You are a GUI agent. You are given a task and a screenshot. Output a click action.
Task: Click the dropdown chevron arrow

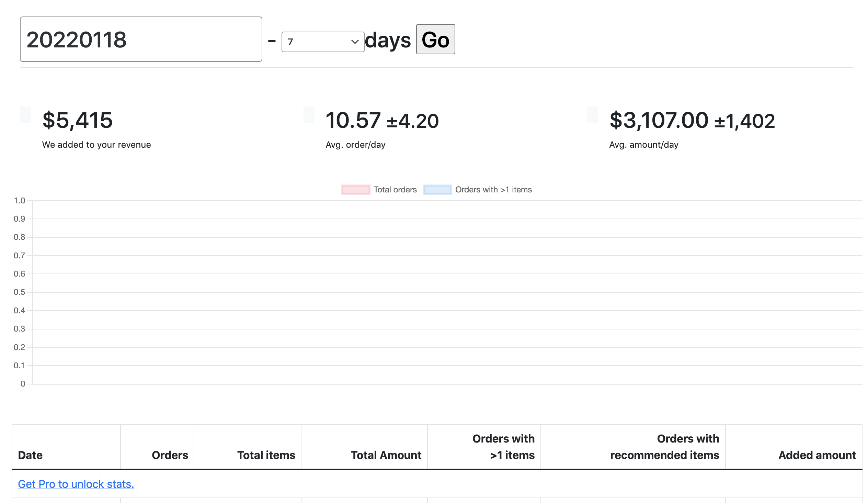click(x=354, y=42)
